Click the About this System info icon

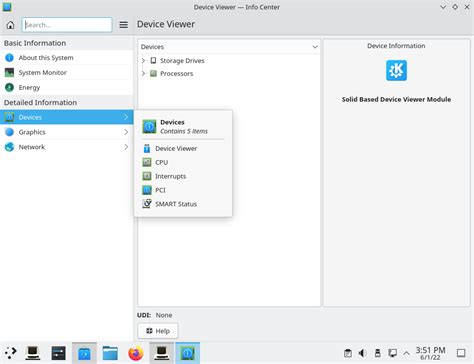click(x=9, y=58)
